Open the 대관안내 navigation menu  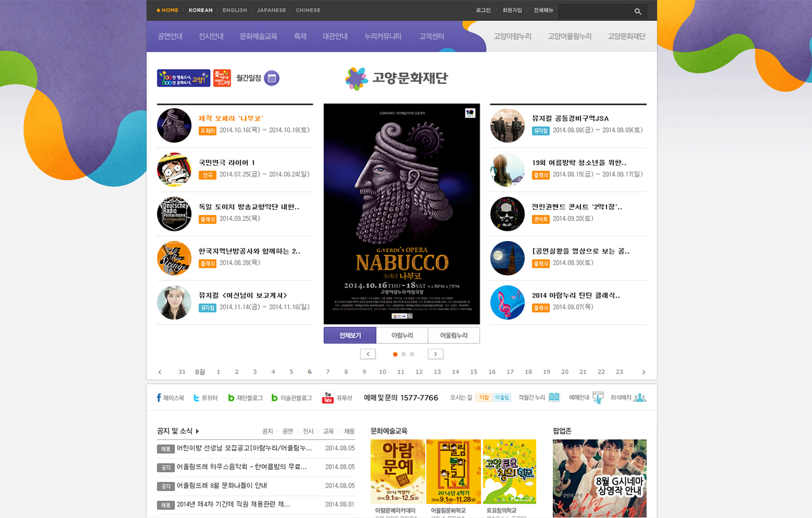point(335,36)
